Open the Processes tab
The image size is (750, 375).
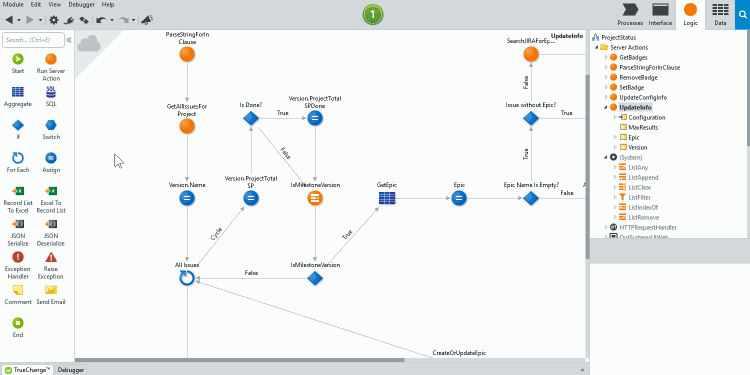[630, 15]
